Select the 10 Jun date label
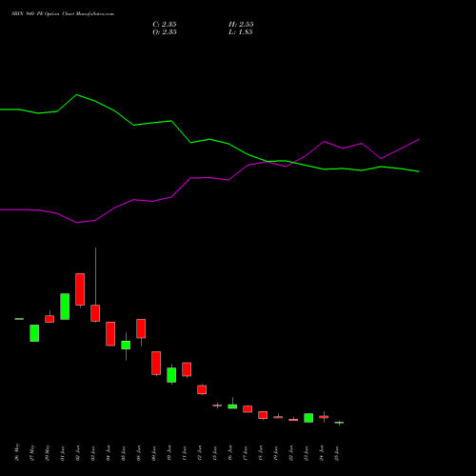476x476 pixels. (169, 453)
